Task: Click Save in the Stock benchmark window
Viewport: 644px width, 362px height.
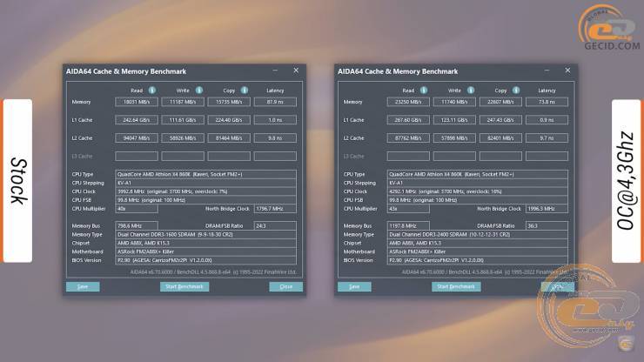Action: 83,286
